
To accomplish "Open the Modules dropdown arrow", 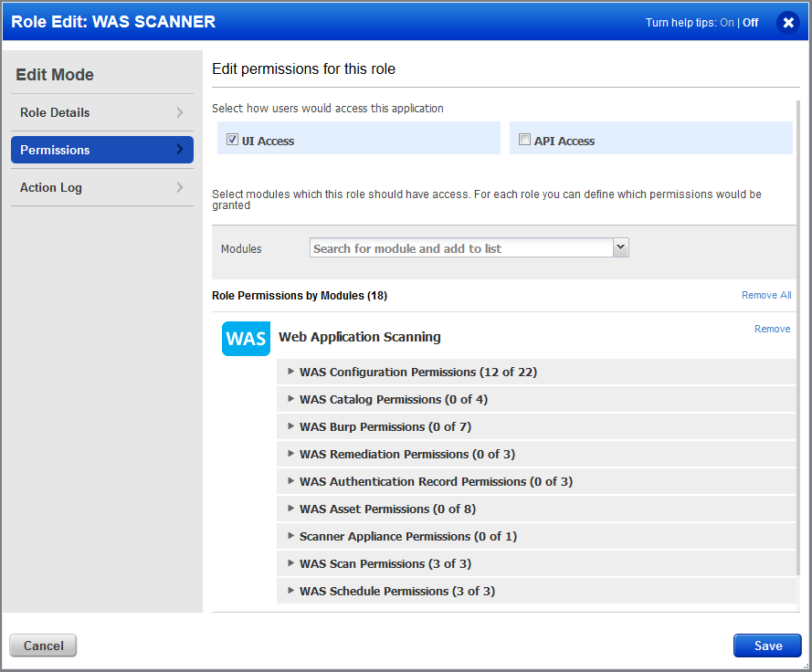I will 620,247.
